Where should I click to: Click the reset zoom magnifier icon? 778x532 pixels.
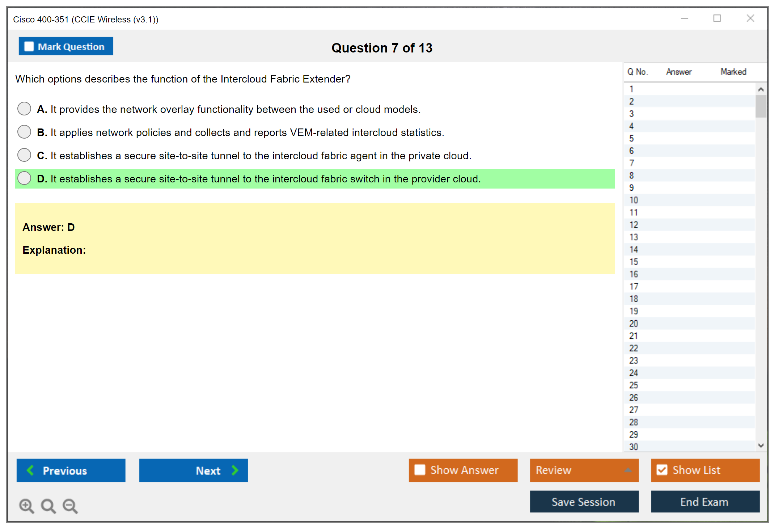point(48,506)
